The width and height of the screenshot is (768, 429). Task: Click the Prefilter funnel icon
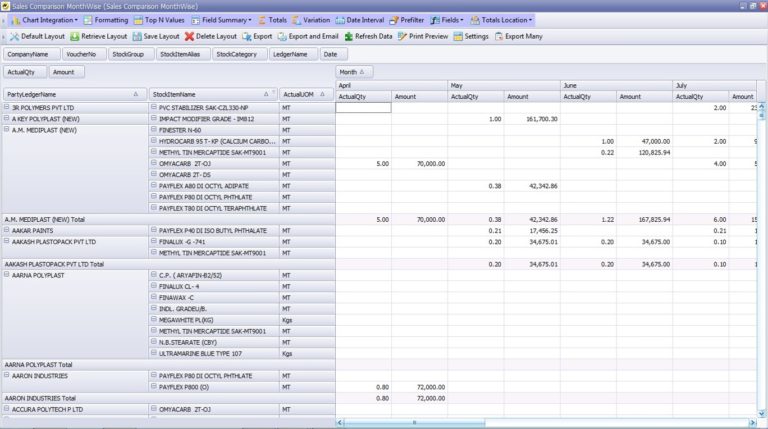[399, 20]
